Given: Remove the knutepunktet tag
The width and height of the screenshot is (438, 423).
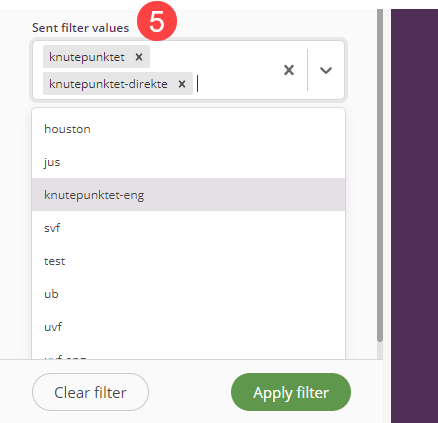Looking at the screenshot, I should click(x=139, y=57).
